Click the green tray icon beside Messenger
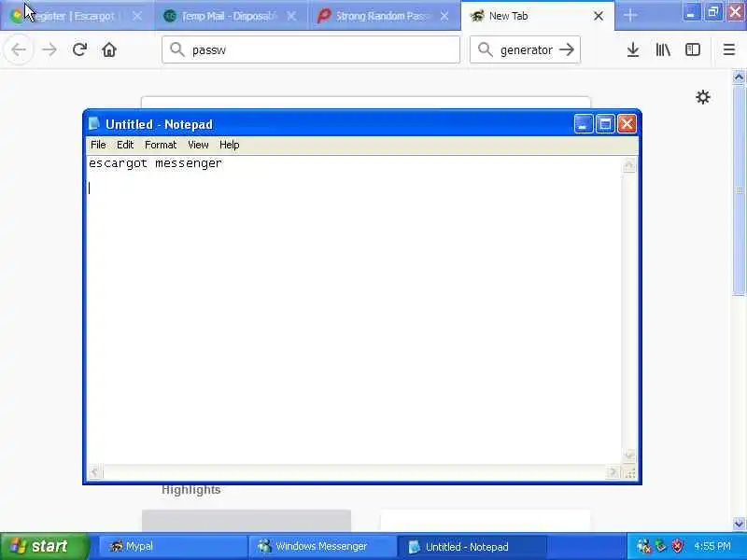This screenshot has width=747, height=560. click(660, 546)
